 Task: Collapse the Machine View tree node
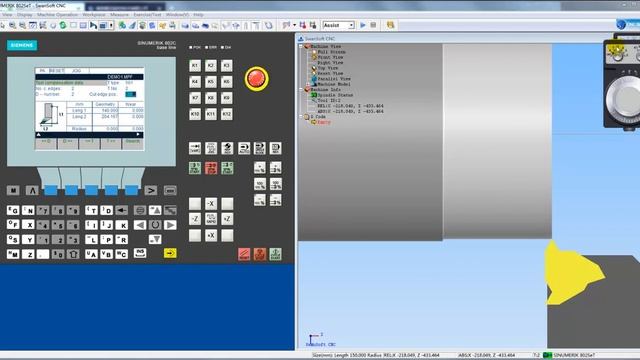coord(301,47)
